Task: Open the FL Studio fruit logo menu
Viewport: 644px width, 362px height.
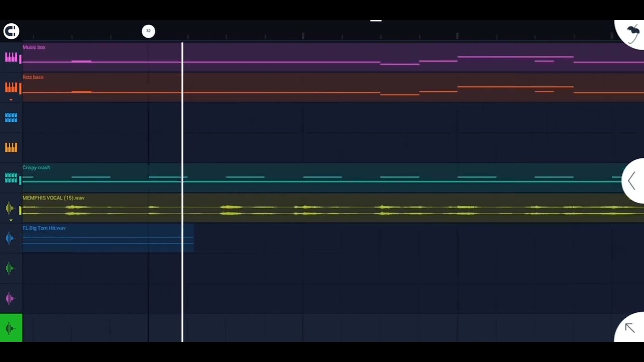Action: (x=632, y=33)
